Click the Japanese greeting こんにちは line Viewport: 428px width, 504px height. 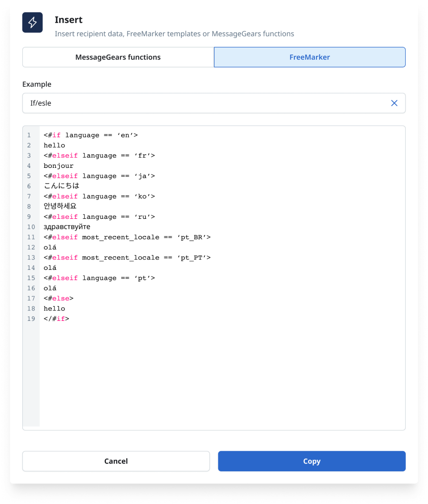pos(61,186)
